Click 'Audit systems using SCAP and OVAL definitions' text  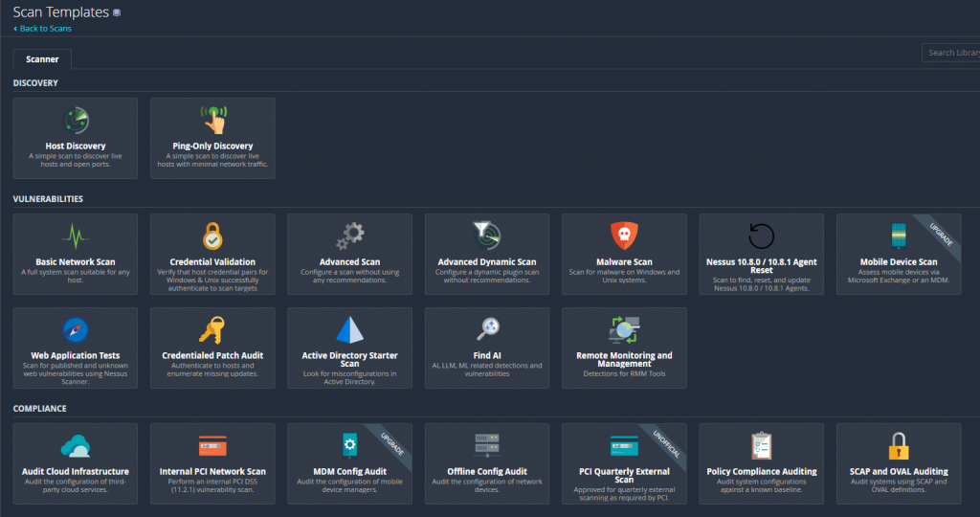tap(899, 485)
